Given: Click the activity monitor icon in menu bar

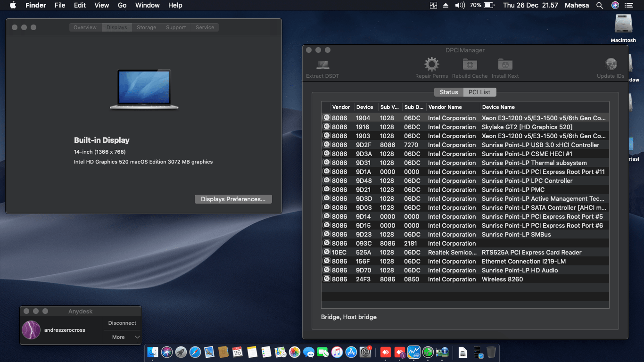Looking at the screenshot, I should point(434,5).
